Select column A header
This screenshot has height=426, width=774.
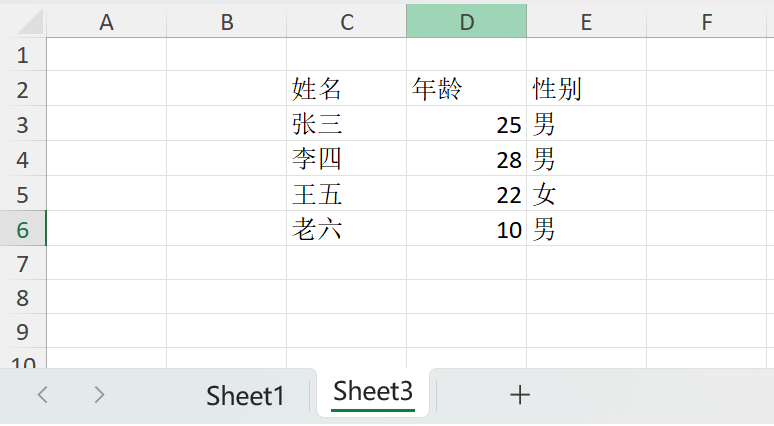point(106,22)
